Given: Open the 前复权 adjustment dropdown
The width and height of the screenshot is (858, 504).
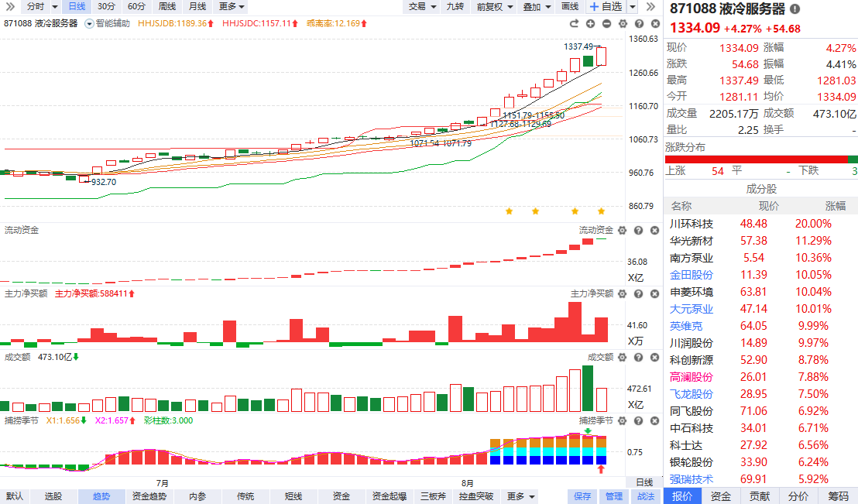Looking at the screenshot, I should (494, 6).
